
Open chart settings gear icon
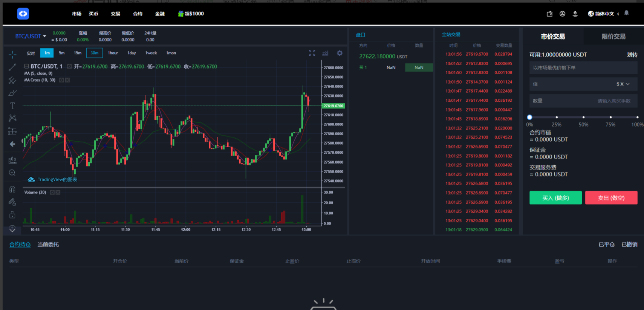340,53
